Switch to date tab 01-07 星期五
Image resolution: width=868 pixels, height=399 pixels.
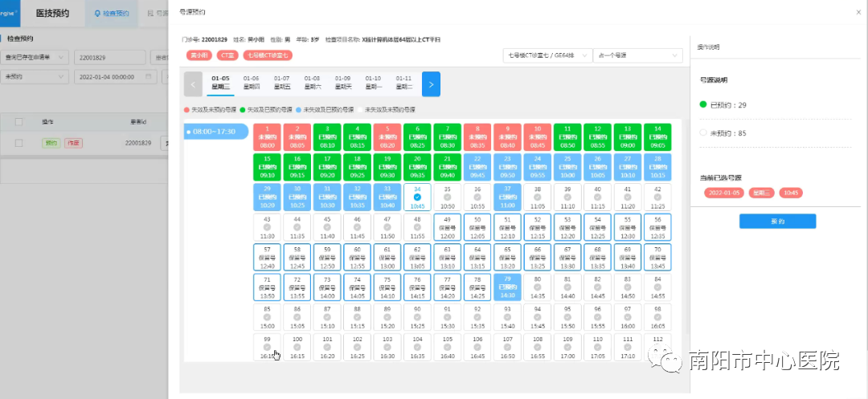tap(282, 83)
